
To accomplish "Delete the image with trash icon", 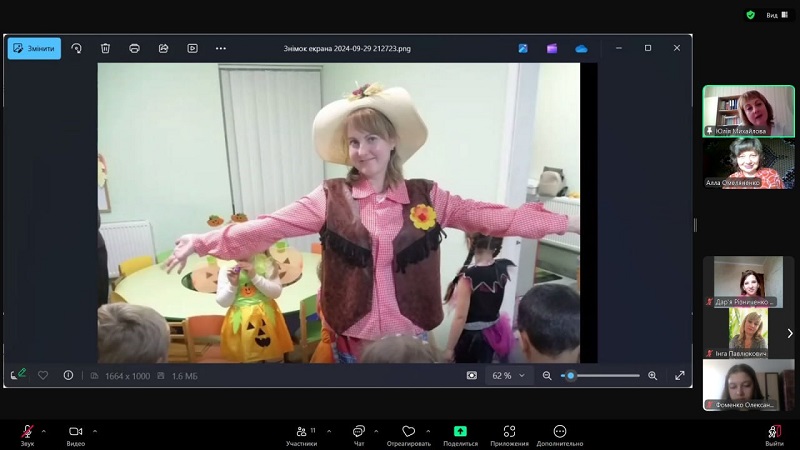I will point(105,48).
